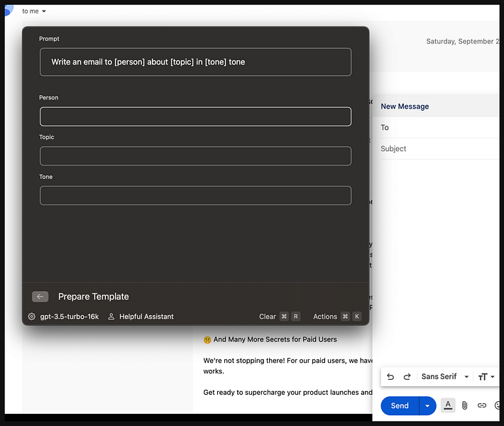Click into the Person input field
This screenshot has height=426, width=504.
coord(195,116)
